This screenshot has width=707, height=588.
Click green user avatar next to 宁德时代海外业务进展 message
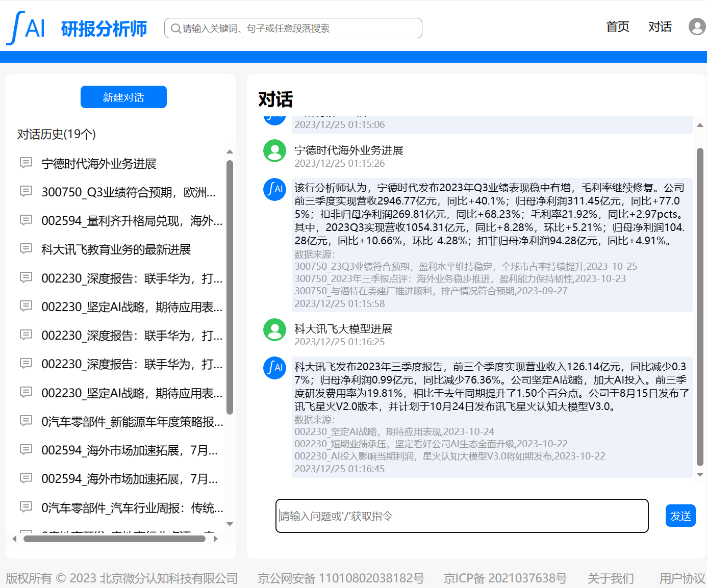274,151
